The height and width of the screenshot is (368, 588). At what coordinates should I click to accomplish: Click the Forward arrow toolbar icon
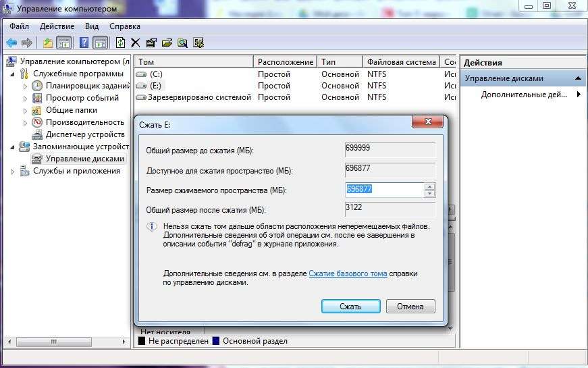(x=27, y=43)
